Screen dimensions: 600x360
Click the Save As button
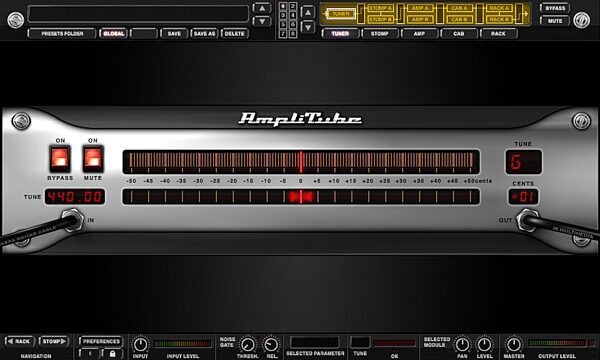[204, 34]
